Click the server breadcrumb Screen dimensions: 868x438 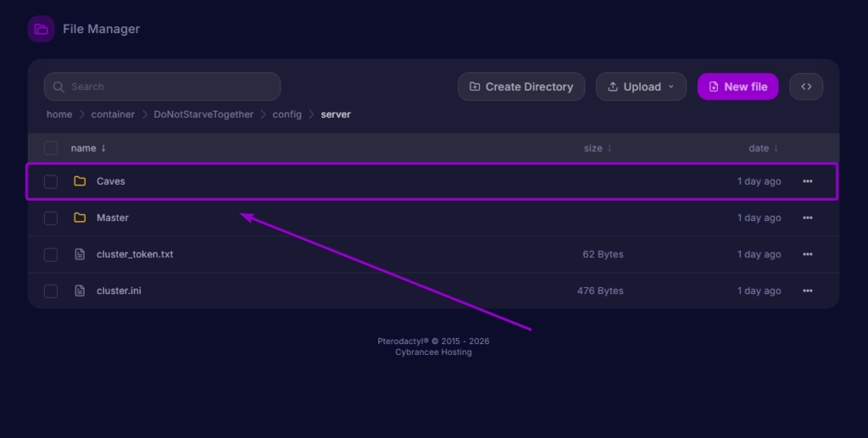(336, 114)
